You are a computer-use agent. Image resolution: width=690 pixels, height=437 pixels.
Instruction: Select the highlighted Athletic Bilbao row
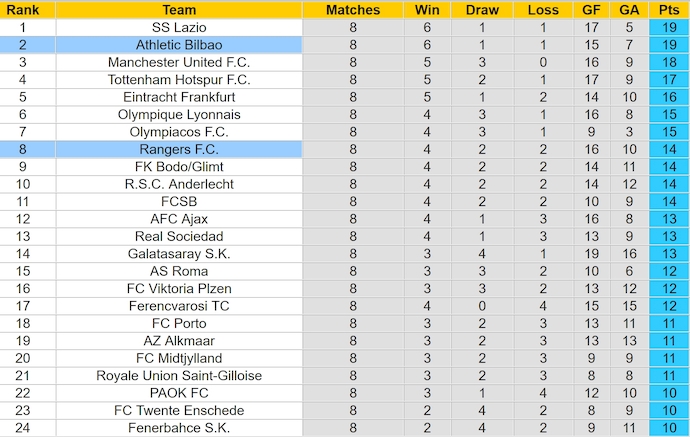[179, 45]
